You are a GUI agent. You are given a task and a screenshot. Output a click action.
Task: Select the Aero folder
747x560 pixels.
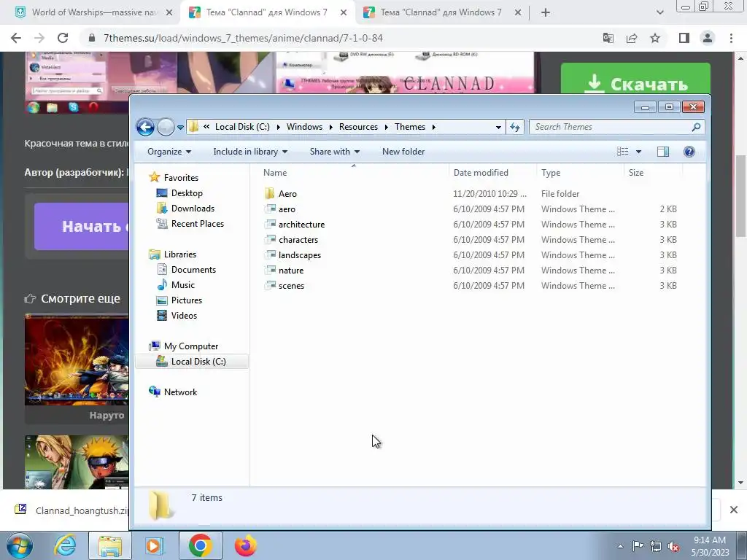point(287,194)
